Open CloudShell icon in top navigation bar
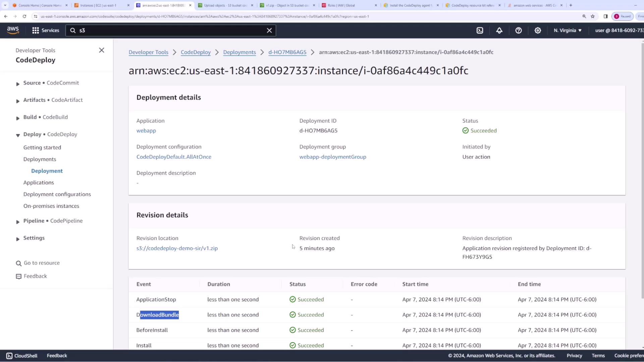This screenshot has height=362, width=644. (x=480, y=31)
